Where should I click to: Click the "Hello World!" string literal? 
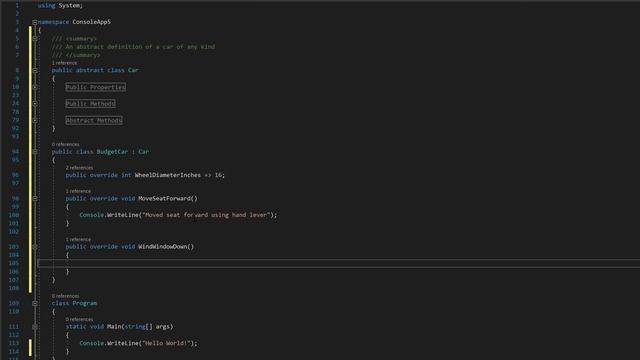point(166,343)
